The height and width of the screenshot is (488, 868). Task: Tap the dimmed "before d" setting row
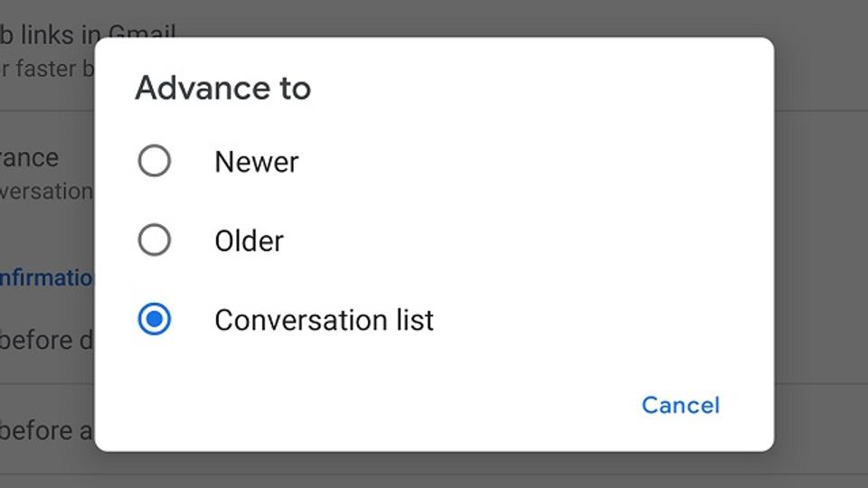(46, 340)
